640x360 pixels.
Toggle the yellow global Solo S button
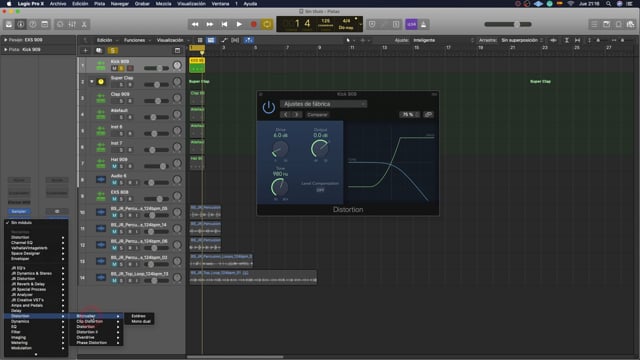(113, 51)
